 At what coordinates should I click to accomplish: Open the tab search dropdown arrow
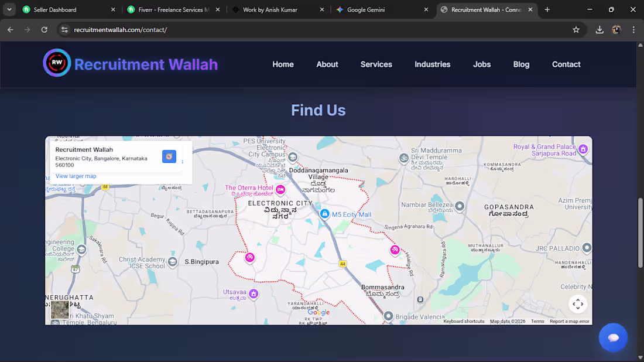9,9
